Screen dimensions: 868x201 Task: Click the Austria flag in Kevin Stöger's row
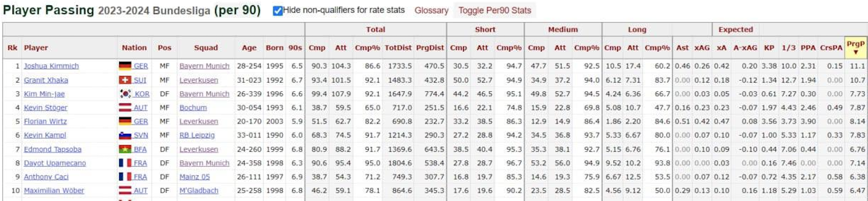click(125, 108)
